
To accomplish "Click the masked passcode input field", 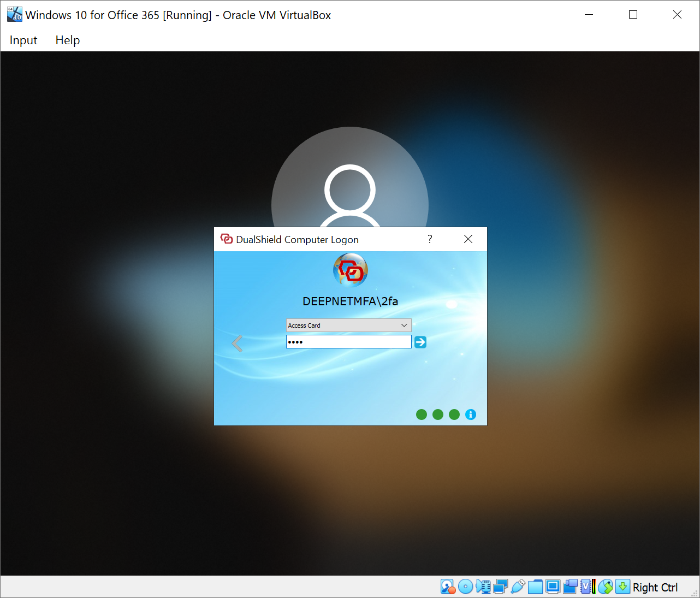I will click(348, 342).
